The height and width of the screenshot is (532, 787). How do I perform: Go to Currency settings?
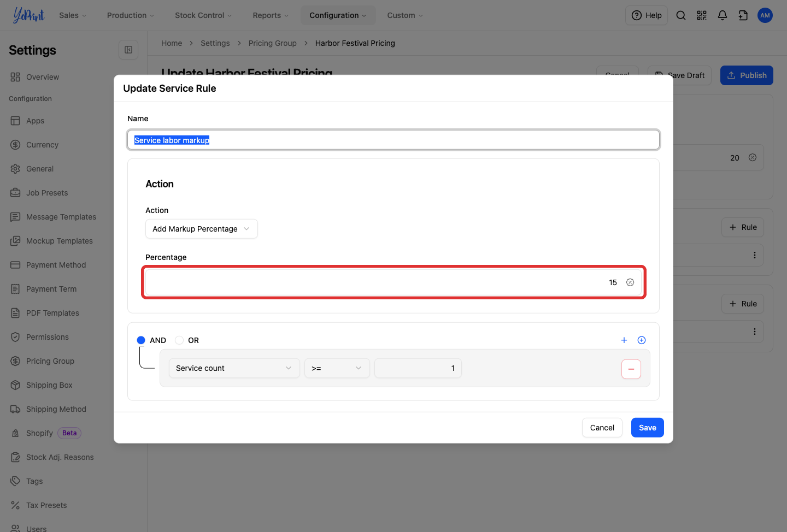[x=42, y=145]
